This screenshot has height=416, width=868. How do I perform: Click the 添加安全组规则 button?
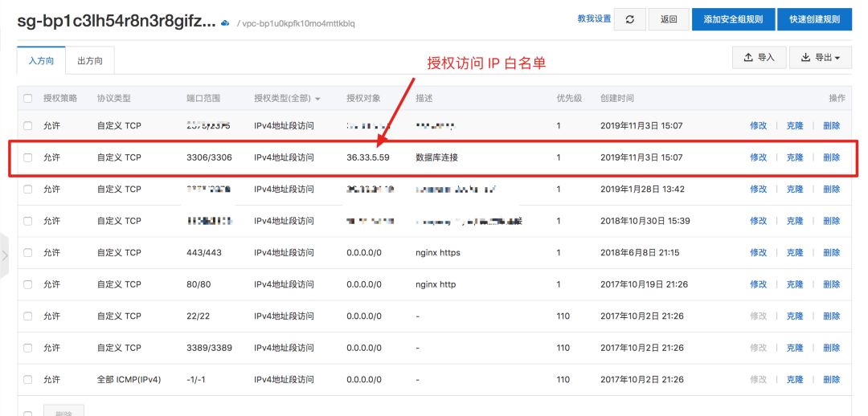pyautogui.click(x=732, y=20)
